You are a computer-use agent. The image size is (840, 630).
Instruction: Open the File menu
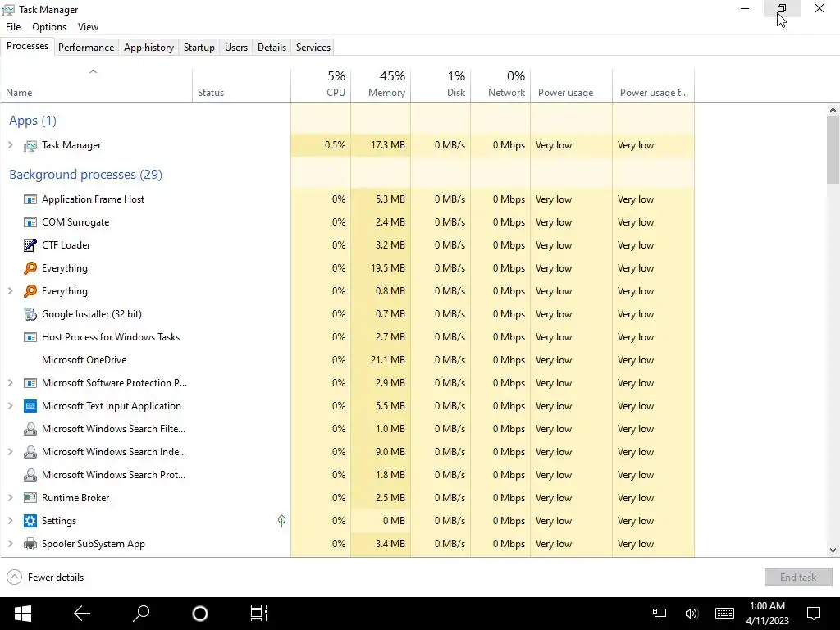(13, 27)
